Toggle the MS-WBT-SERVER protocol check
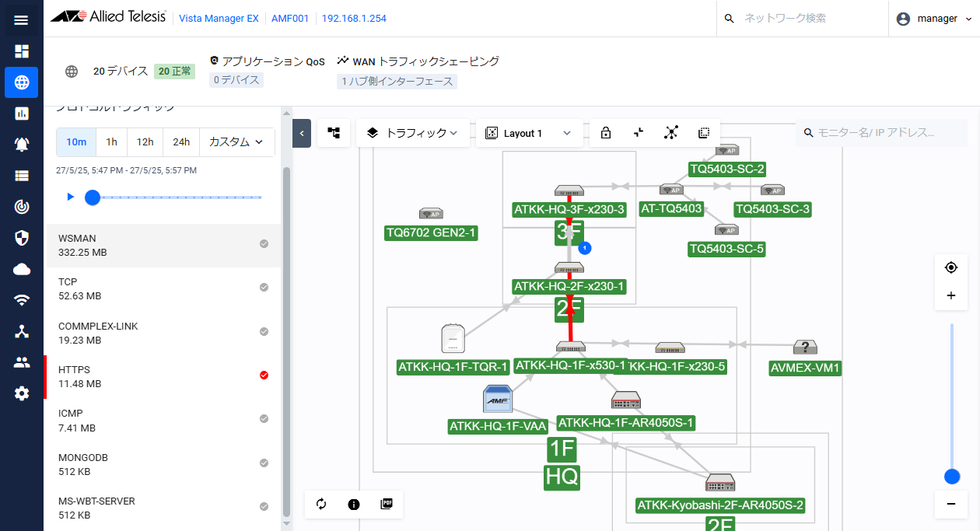Screen dimensions: 980x531 pyautogui.click(x=264, y=507)
